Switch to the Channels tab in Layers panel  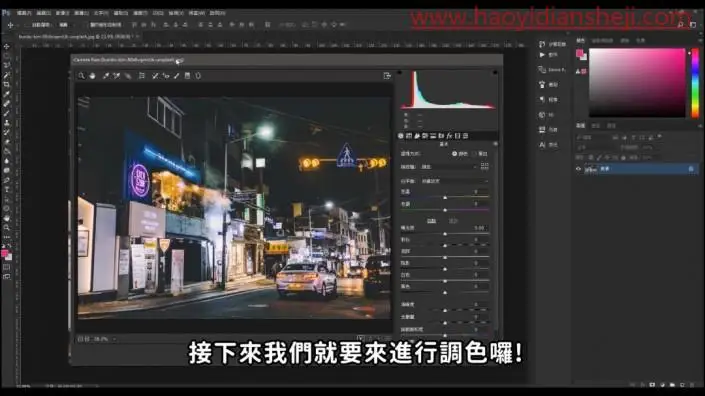(x=596, y=126)
